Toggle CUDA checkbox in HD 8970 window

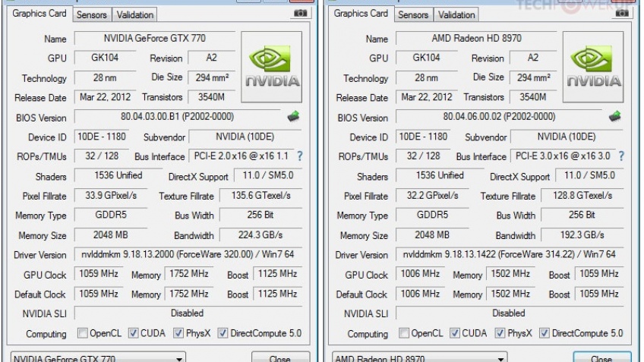(x=455, y=333)
